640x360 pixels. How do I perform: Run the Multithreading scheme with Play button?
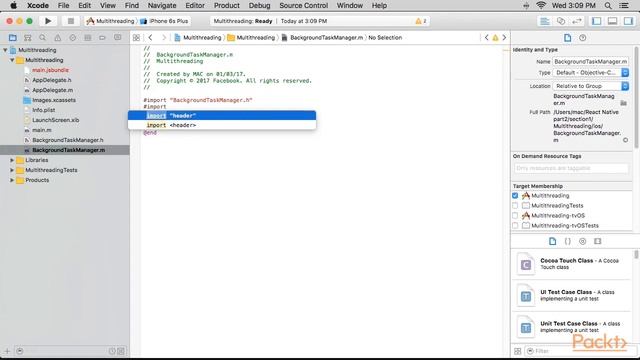pyautogui.click(x=48, y=21)
